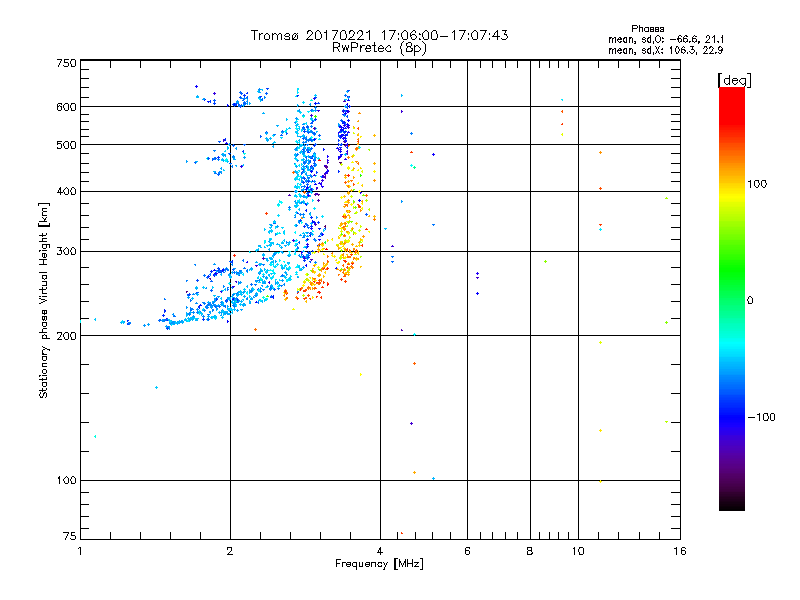Click the '6' frequency tick label
800x600 pixels.
[x=467, y=551]
